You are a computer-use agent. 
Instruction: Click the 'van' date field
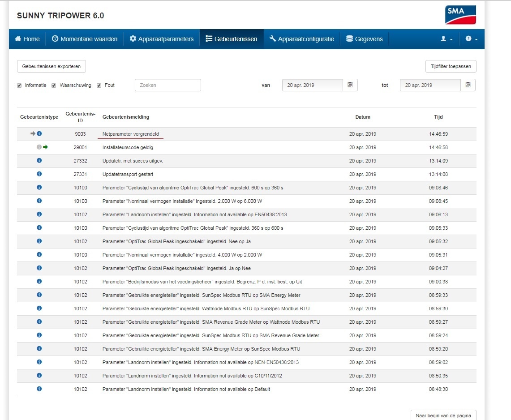(x=313, y=85)
